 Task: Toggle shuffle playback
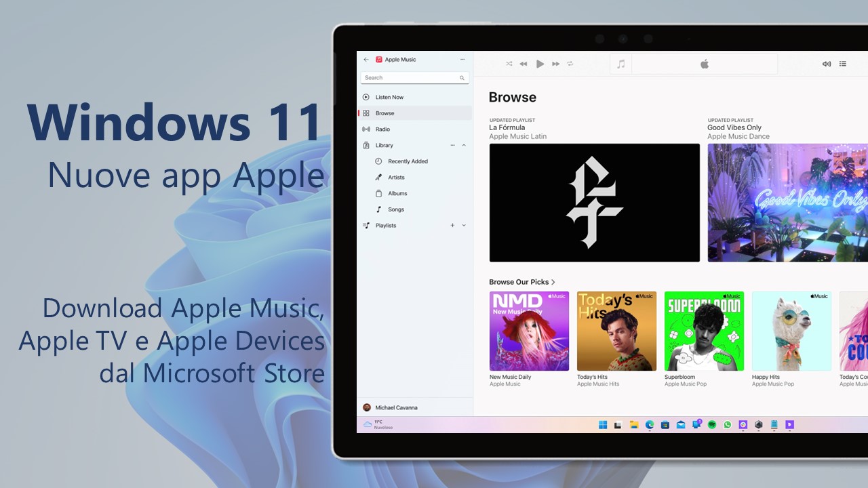pos(509,64)
